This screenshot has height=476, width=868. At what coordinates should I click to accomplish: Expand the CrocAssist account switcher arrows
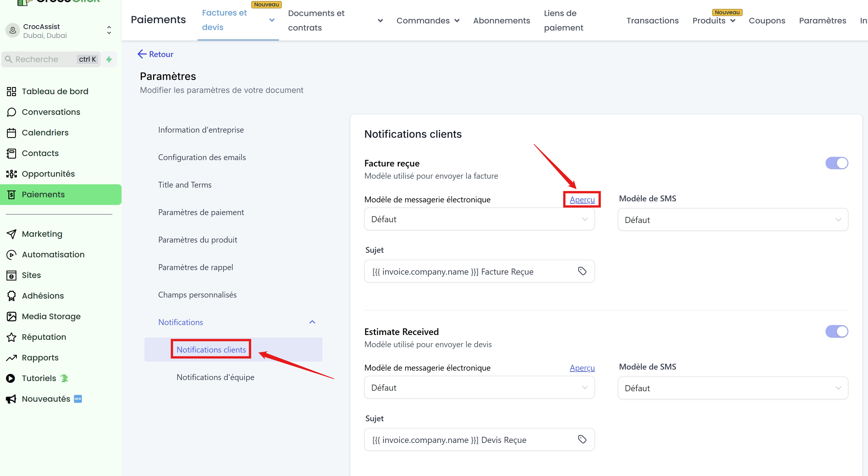tap(109, 30)
